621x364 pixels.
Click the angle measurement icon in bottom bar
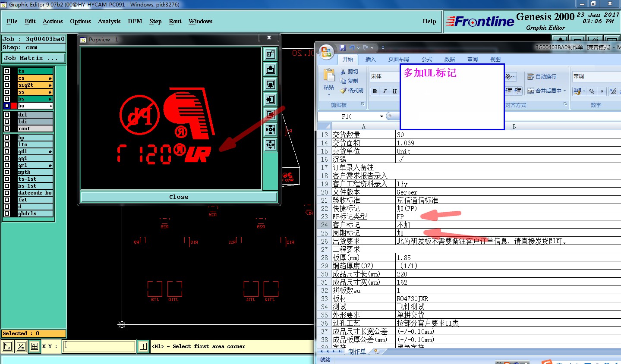coord(21,346)
